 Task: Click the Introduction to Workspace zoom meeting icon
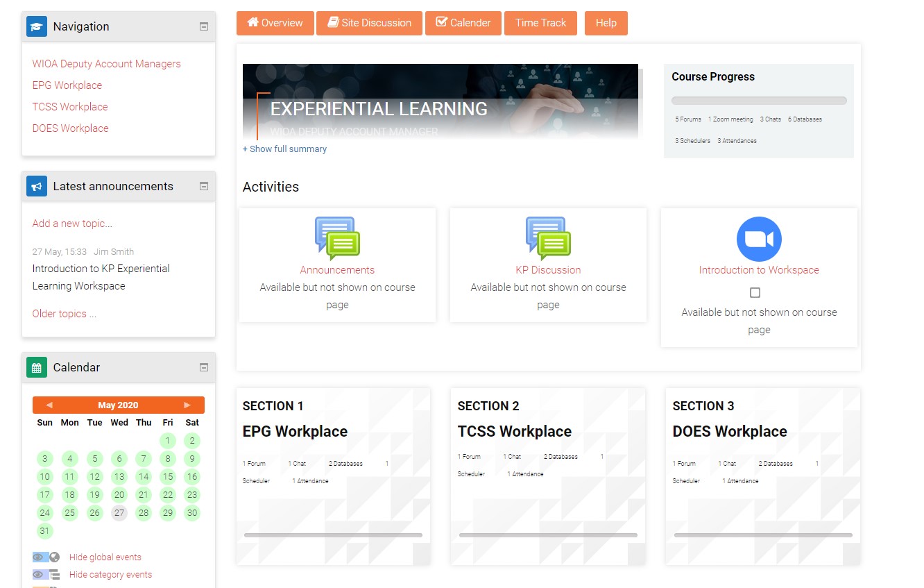[758, 237]
